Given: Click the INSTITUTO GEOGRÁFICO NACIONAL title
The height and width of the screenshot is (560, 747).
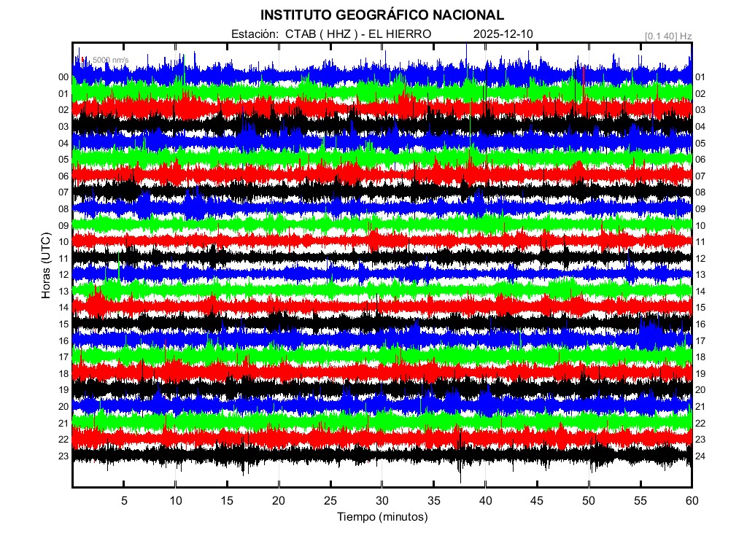Looking at the screenshot, I should coord(382,15).
